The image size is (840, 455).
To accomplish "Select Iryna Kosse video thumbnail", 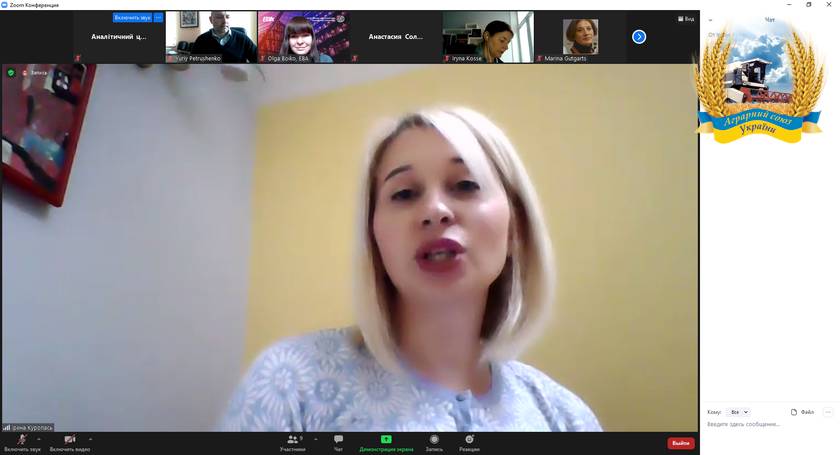I will click(488, 37).
